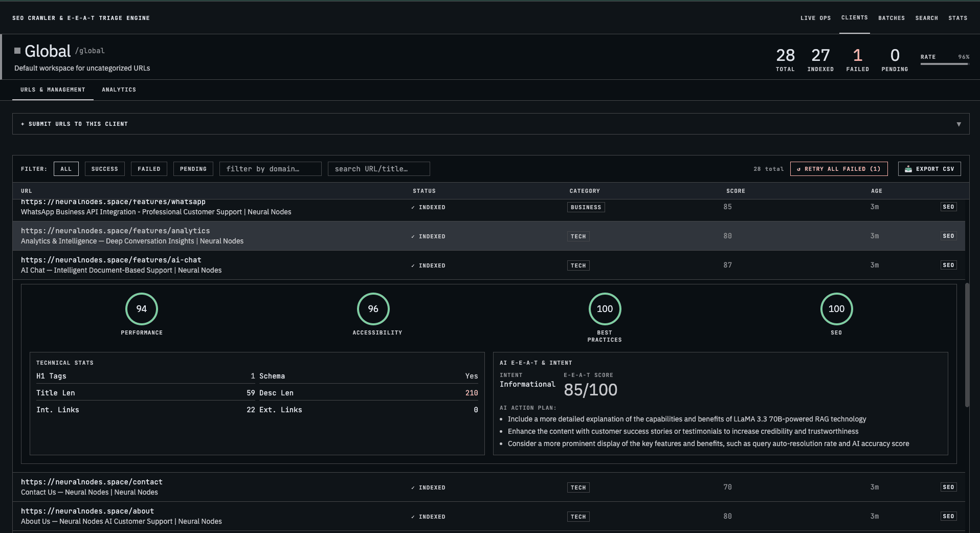Click the SEO button on the whatsapp row

pos(948,207)
